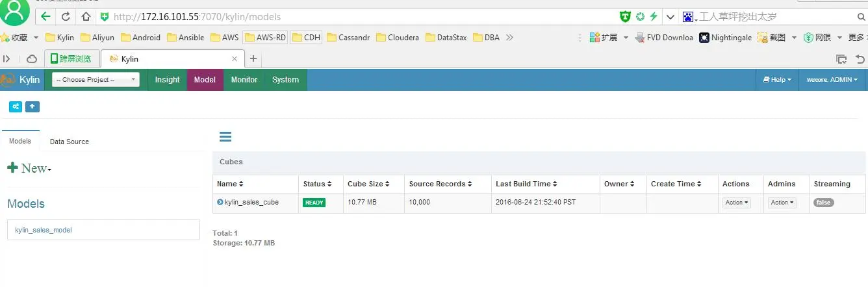This screenshot has height=287, width=868.
Task: Click the browser back arrow
Action: pos(45,16)
